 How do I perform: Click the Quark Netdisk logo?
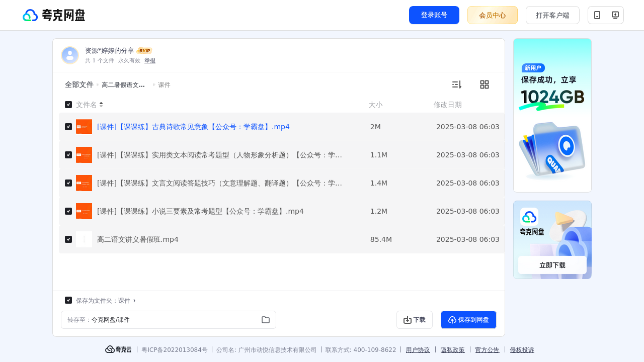point(54,15)
